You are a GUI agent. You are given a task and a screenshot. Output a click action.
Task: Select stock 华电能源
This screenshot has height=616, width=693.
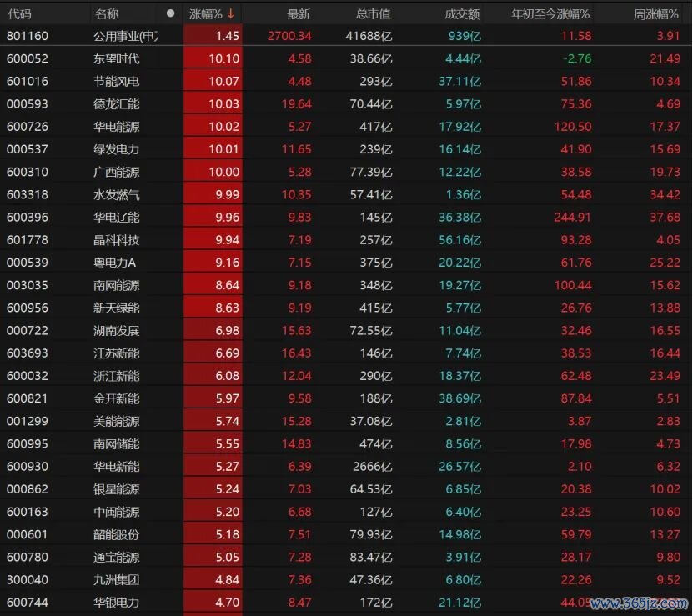(116, 127)
